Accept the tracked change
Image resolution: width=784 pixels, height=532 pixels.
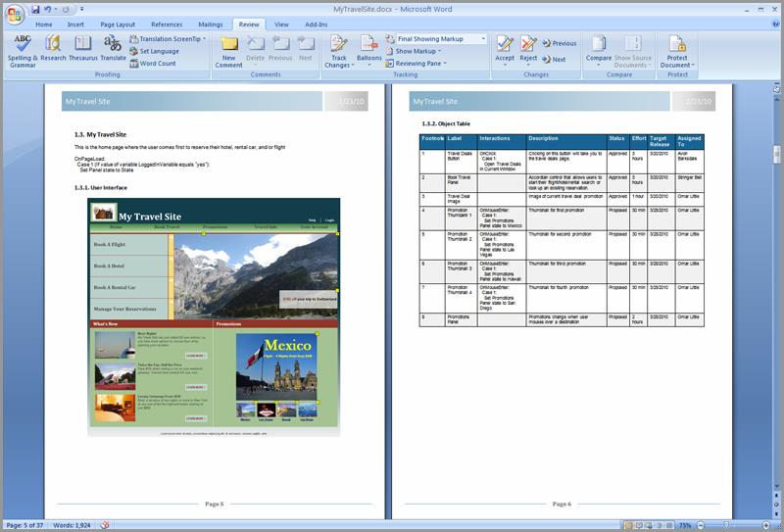[505, 50]
